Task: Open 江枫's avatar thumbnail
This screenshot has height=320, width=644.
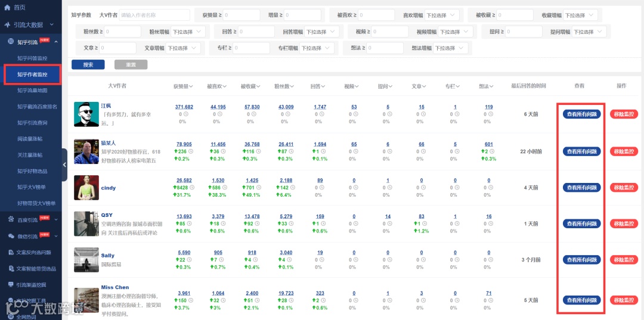Action: click(86, 114)
